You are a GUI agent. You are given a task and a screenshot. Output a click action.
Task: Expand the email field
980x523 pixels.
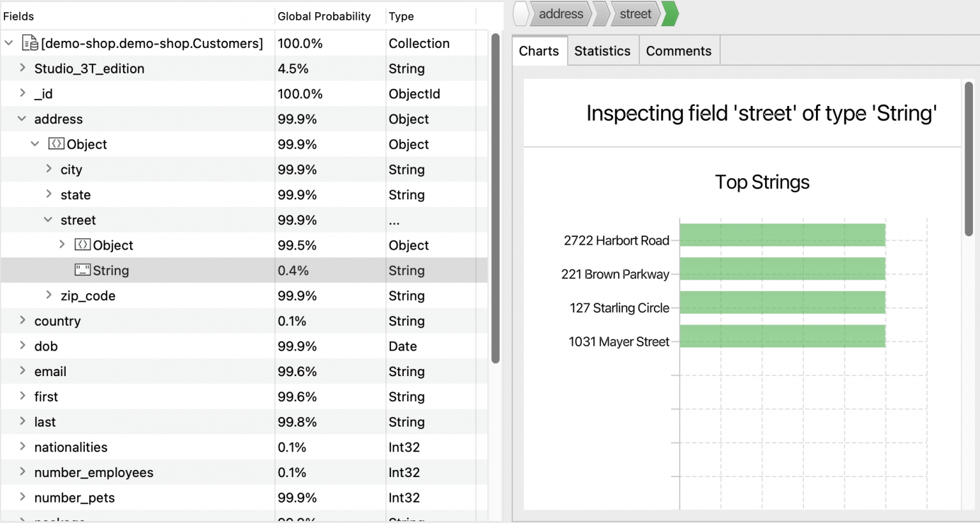(x=22, y=371)
